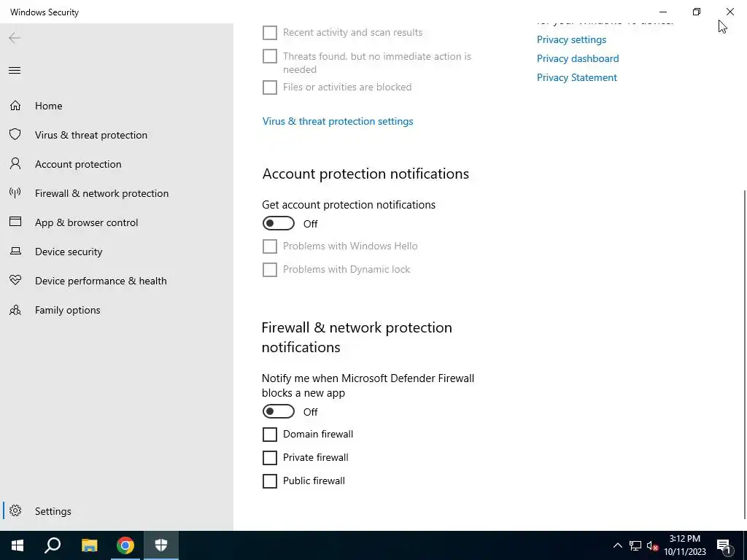Open the Action Center notifications icon

724,546
